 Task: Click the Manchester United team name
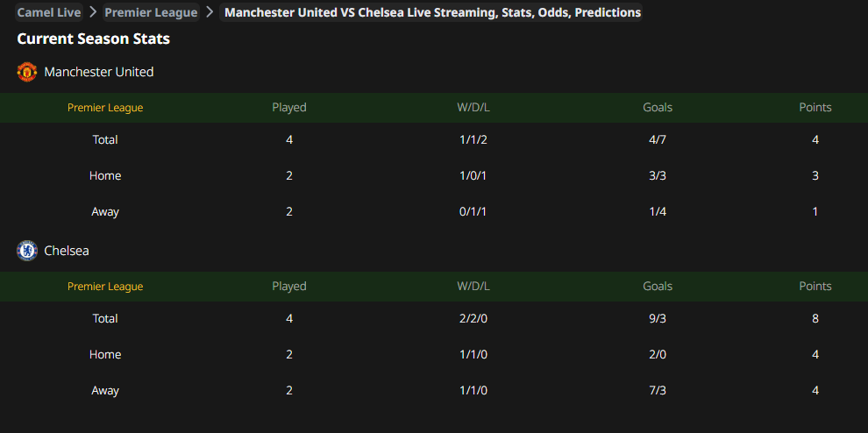pos(98,72)
